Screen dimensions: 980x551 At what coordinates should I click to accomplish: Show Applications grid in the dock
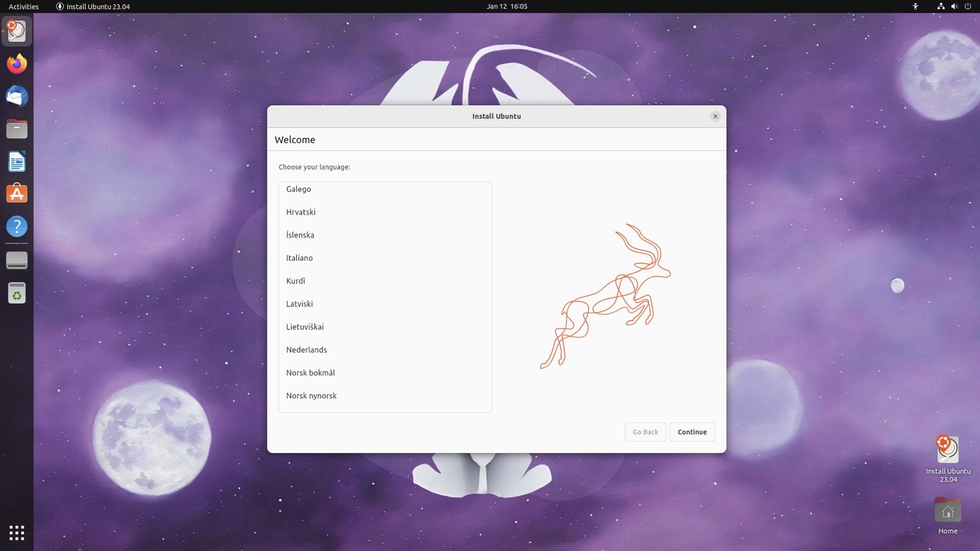pos(17,533)
